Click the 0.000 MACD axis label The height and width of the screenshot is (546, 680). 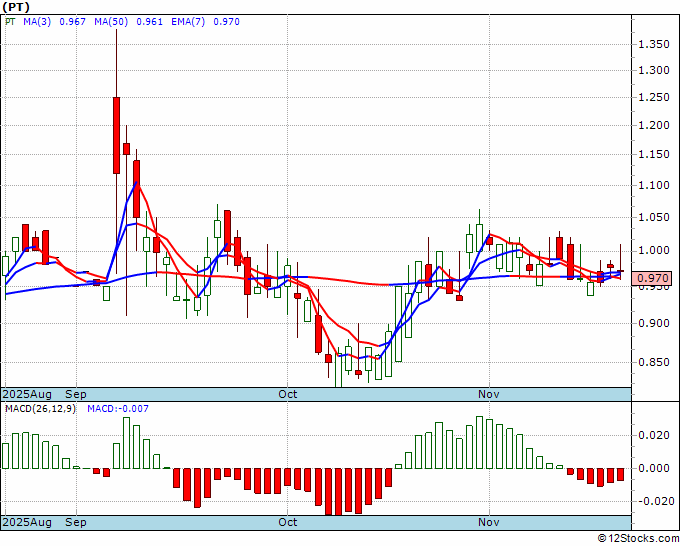654,468
